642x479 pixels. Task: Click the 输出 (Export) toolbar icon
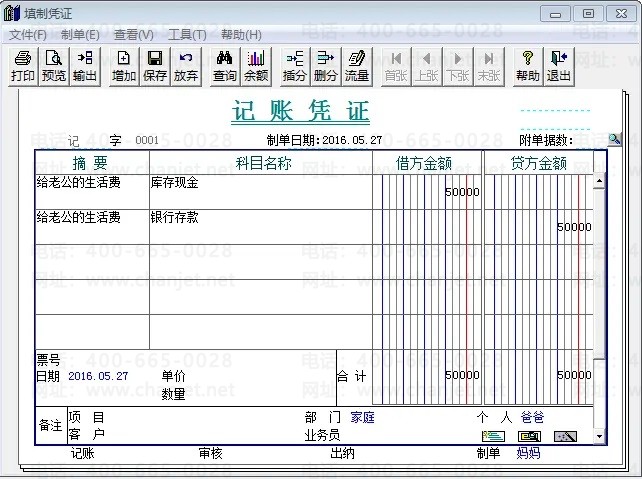pyautogui.click(x=85, y=66)
